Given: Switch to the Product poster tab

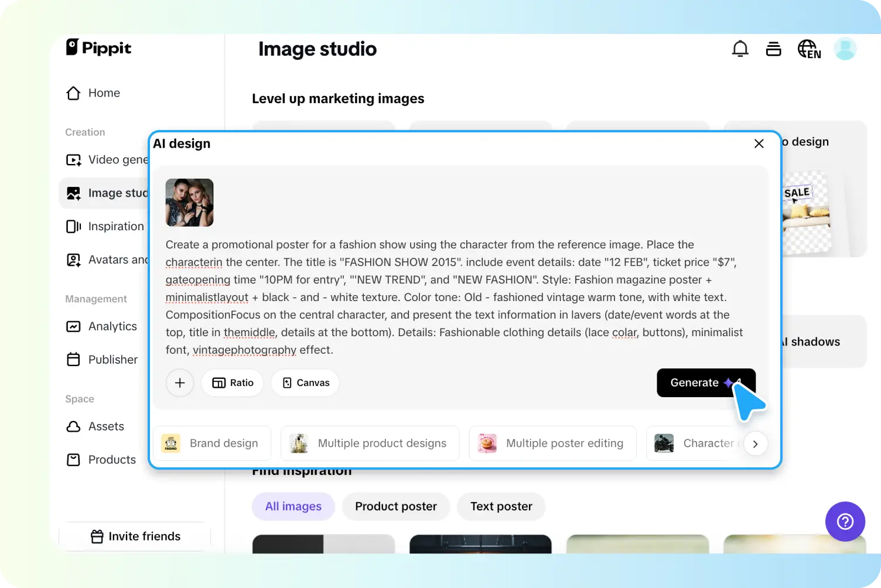Looking at the screenshot, I should coord(396,506).
